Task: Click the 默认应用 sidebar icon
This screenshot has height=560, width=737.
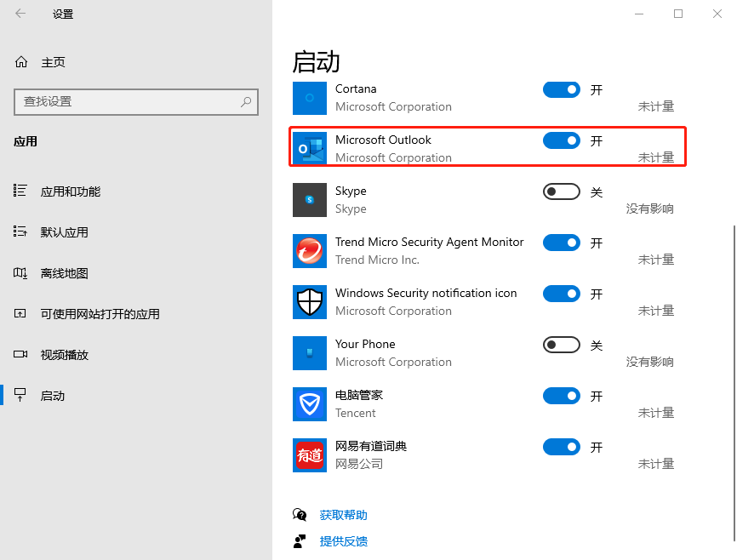Action: coord(20,231)
